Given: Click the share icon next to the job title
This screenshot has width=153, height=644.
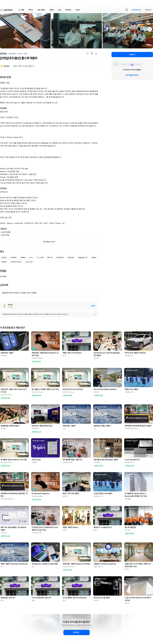Looking at the screenshot, I should pos(96,53).
